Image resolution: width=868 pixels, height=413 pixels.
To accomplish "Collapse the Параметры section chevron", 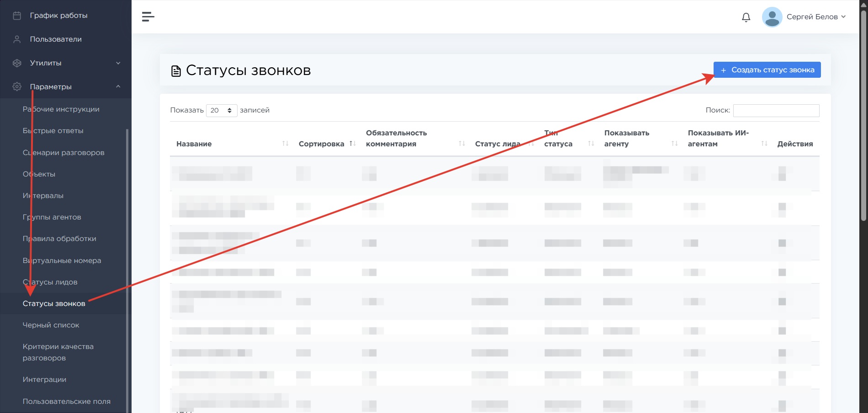I will click(x=118, y=86).
